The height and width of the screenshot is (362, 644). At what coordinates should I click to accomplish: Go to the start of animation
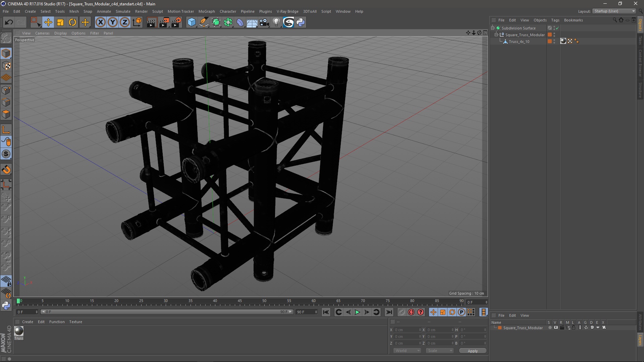[326, 312]
